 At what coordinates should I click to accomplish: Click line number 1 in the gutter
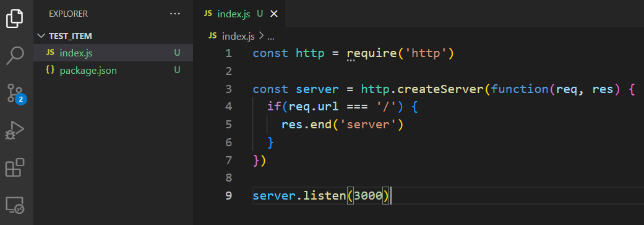point(228,53)
